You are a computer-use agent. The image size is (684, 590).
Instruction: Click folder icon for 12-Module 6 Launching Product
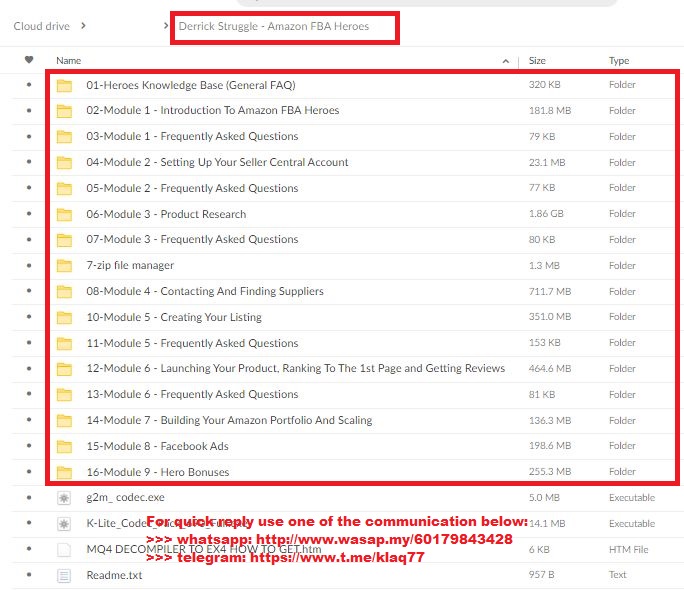coord(64,369)
